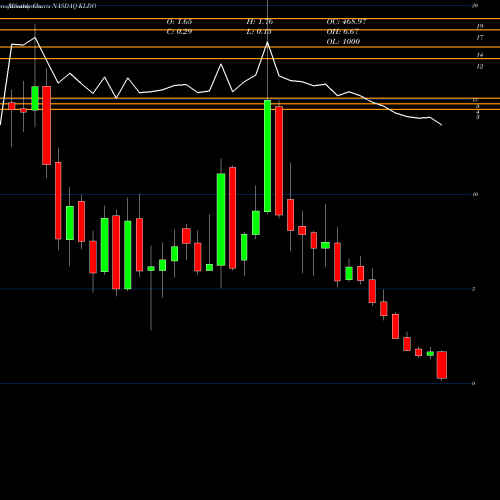Click the '0' label on price axis
Screen dimensions: 500x500
point(474,384)
